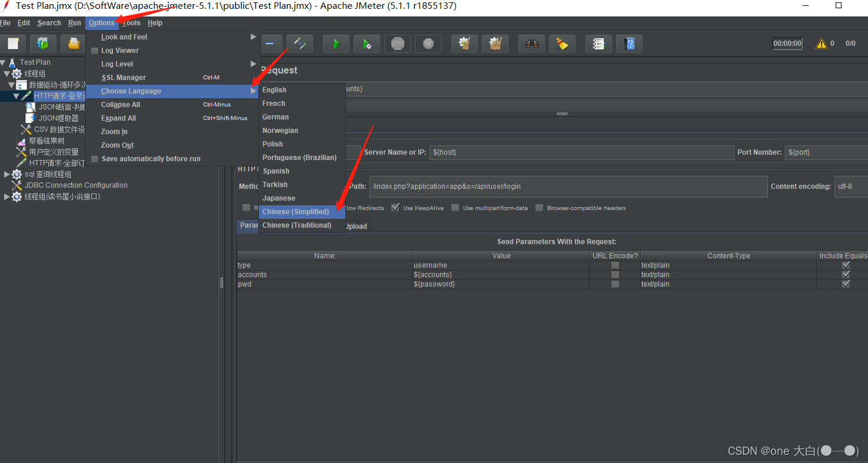
Task: Click the Content encoding field
Action: tap(851, 186)
